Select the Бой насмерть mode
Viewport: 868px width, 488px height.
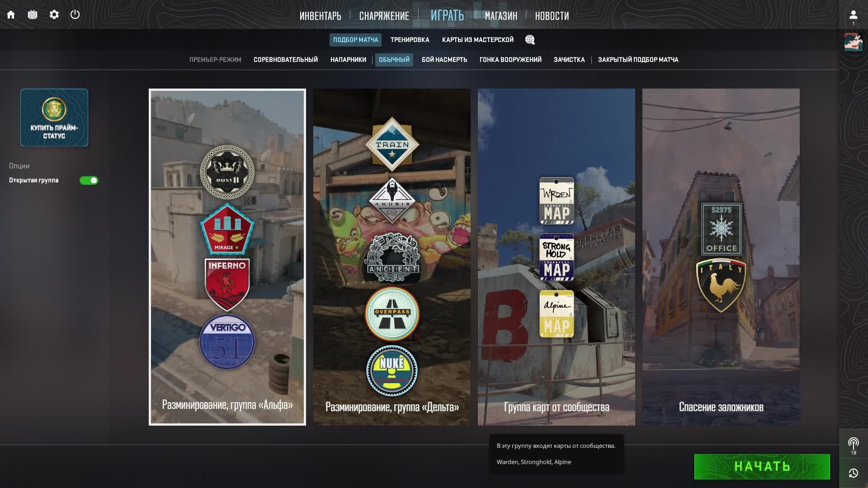click(x=444, y=60)
